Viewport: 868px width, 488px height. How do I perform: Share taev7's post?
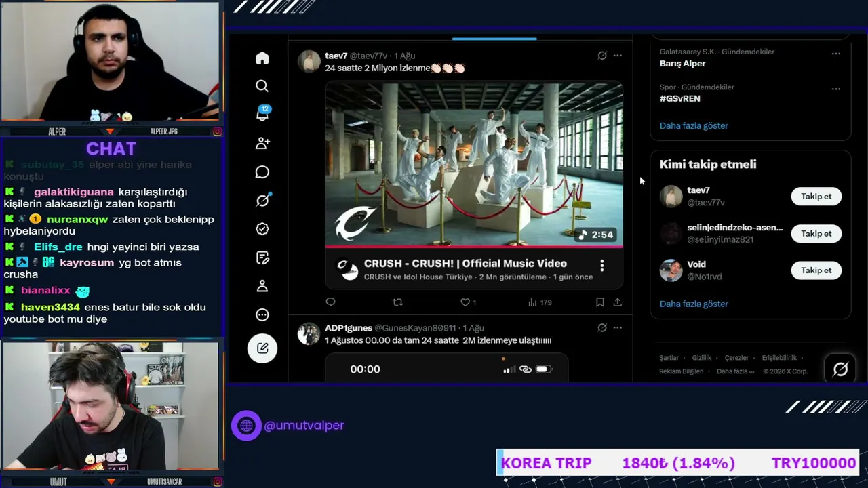tap(618, 302)
